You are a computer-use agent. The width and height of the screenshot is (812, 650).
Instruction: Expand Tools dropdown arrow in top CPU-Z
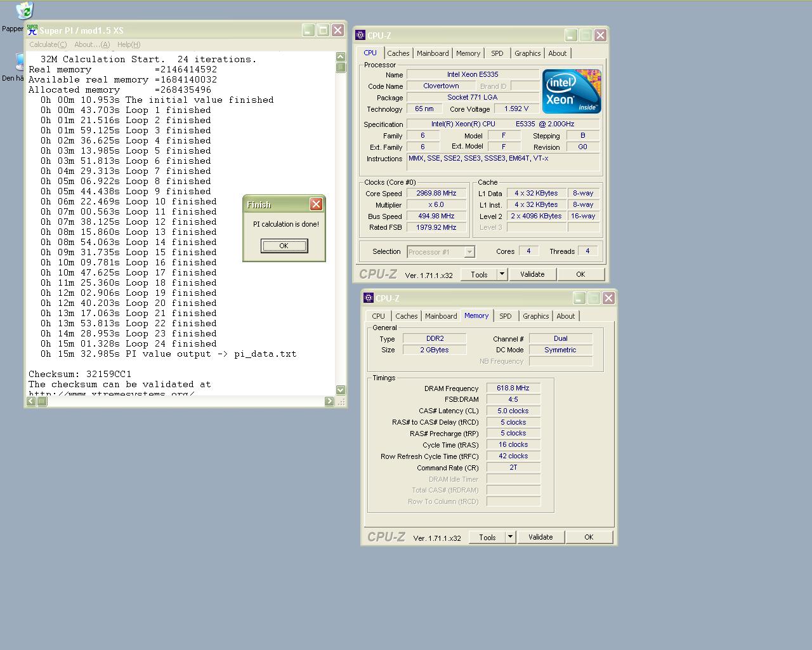click(x=502, y=274)
